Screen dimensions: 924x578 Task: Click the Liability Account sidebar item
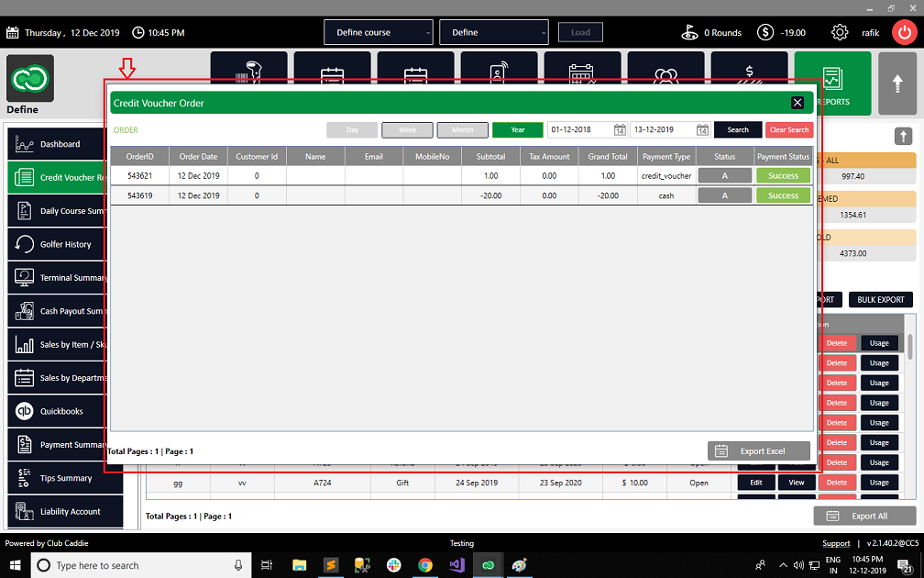coord(65,511)
